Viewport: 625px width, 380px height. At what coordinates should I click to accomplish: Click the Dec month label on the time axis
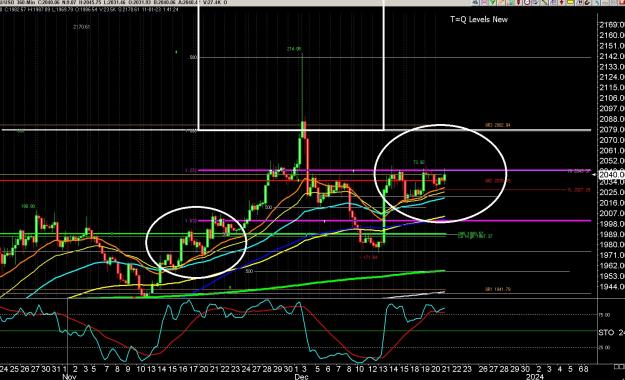tap(301, 377)
